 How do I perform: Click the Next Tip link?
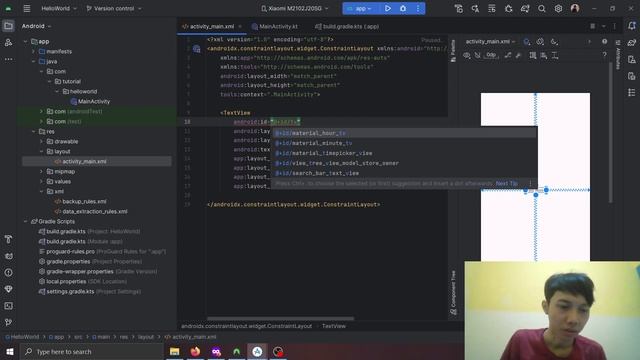(507, 184)
